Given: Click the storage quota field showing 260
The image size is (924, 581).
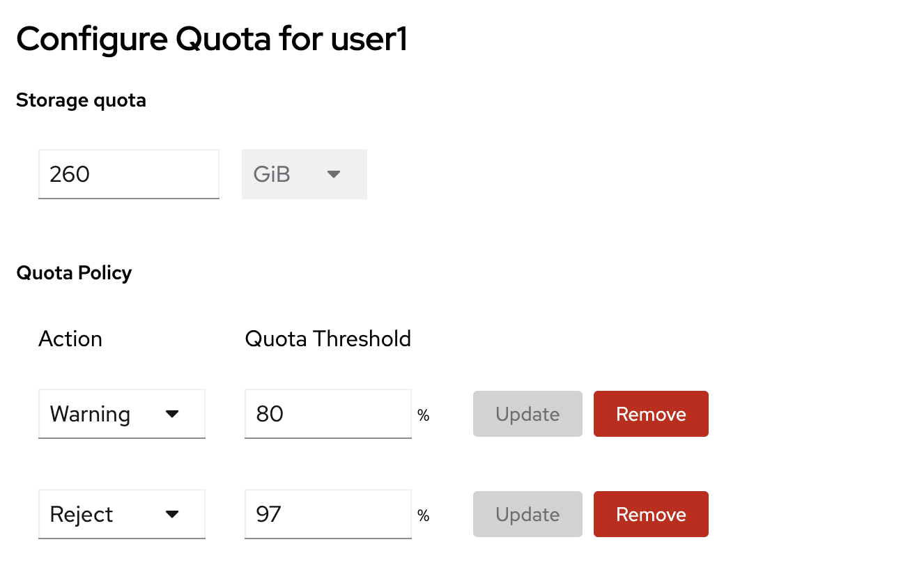Looking at the screenshot, I should pos(128,174).
